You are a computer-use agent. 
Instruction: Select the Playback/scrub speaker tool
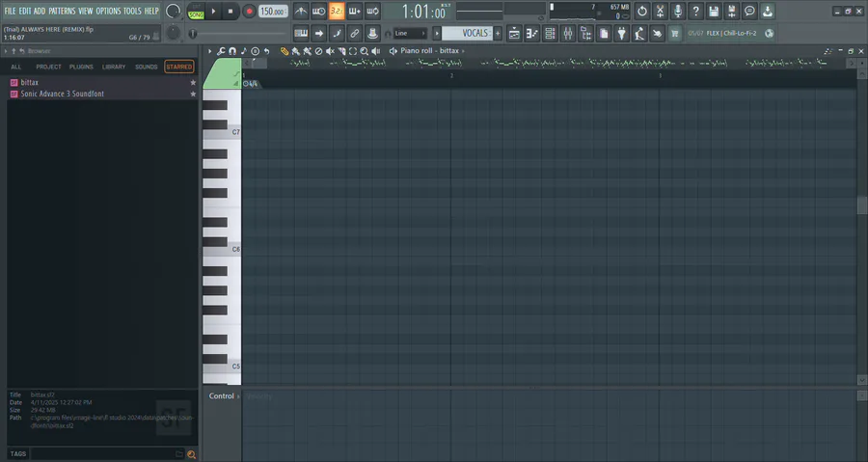(x=376, y=51)
